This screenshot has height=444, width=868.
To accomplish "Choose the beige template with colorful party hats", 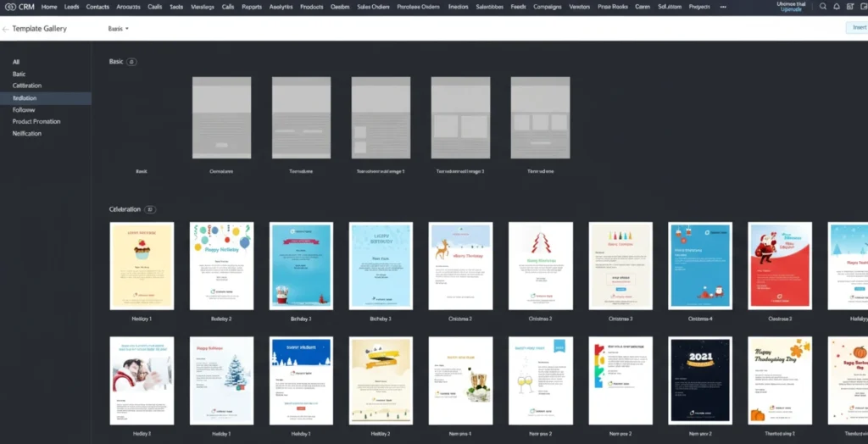I will pyautogui.click(x=620, y=266).
